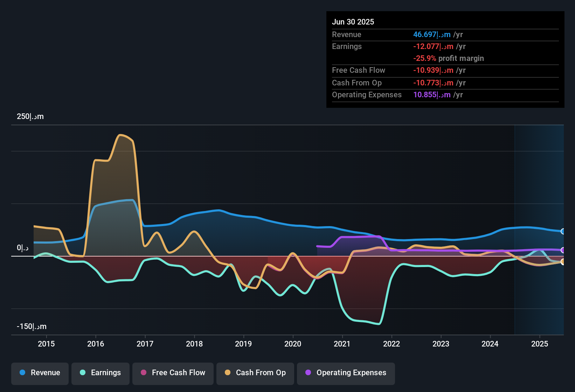Image resolution: width=575 pixels, height=392 pixels.
Task: Click the blue Revenue legend dot
Action: tap(22, 373)
